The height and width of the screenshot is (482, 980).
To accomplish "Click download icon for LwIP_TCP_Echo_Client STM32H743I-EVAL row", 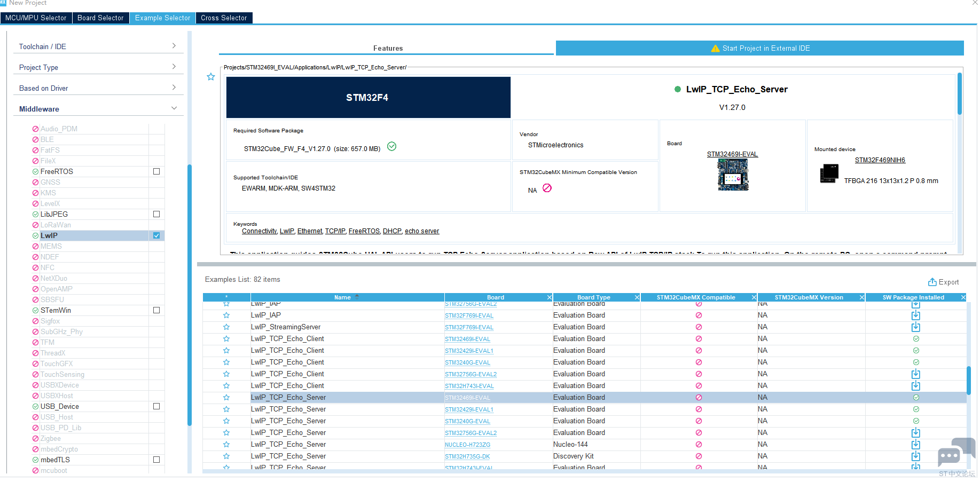I will tap(916, 385).
